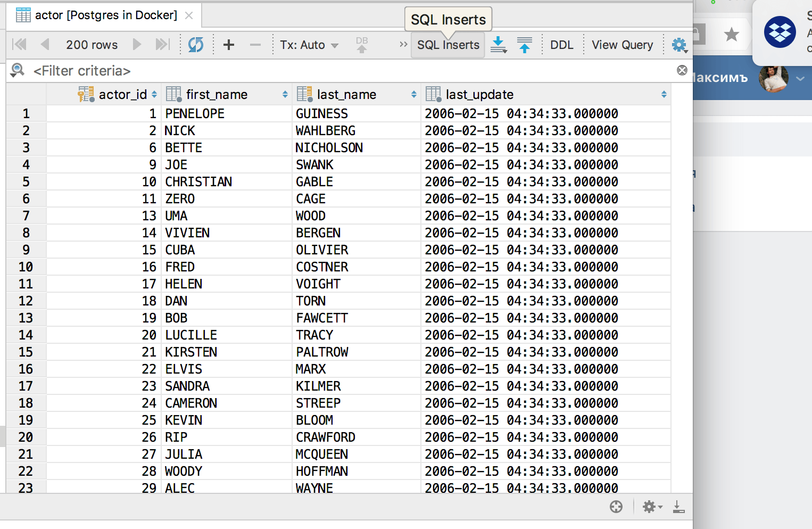Click the dump data download icon
The height and width of the screenshot is (529, 812).
(498, 45)
